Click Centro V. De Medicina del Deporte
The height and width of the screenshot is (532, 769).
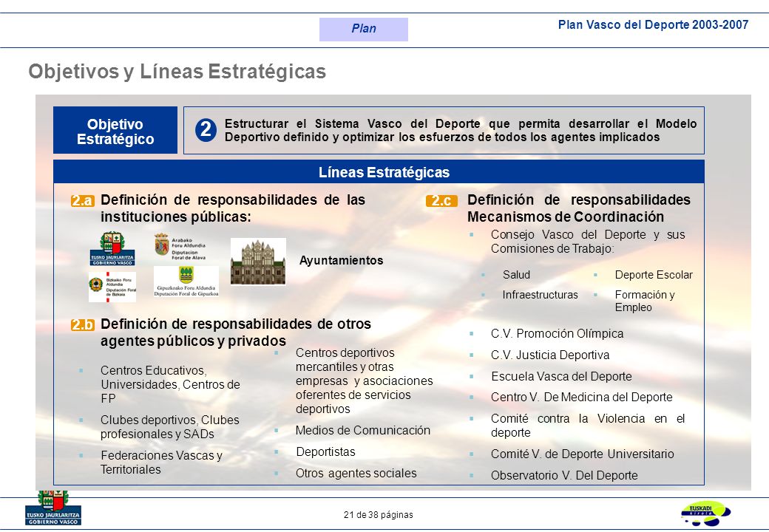[582, 398]
